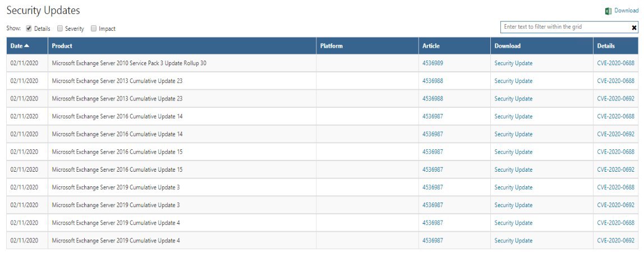Open article 4536988 in the 2013 CU23 CVE-2020-0692 row
Viewport: 644px width, 257px height.
point(433,99)
